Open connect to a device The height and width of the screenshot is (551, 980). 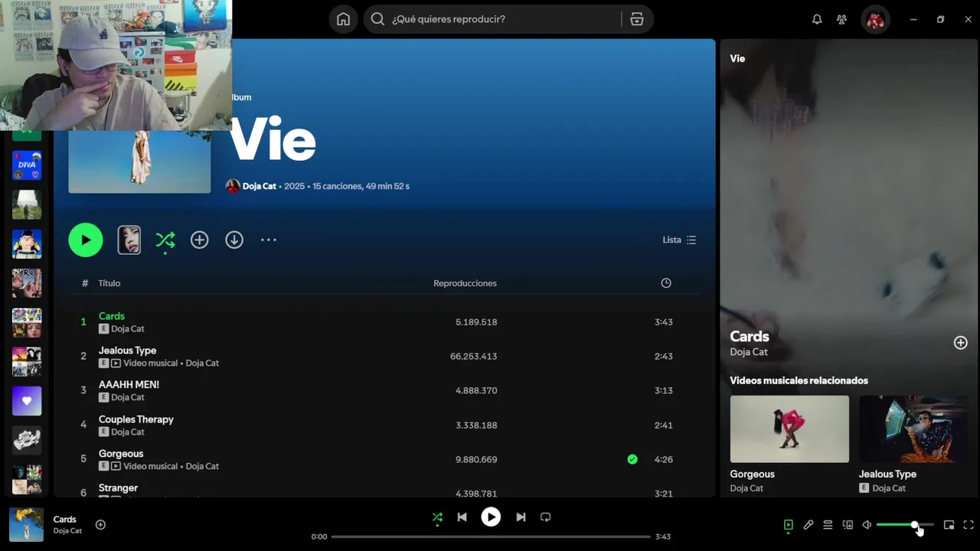pyautogui.click(x=848, y=525)
